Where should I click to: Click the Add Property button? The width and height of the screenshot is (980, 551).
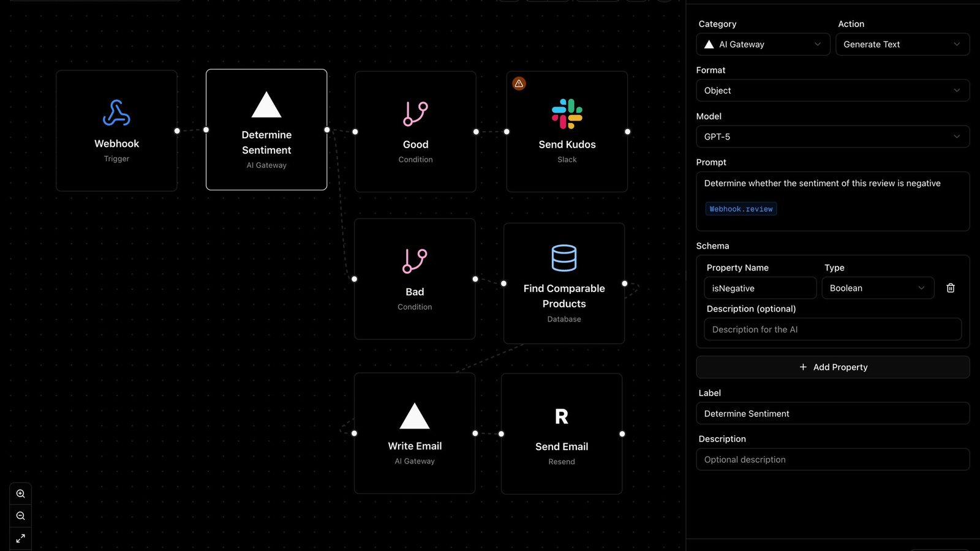click(833, 367)
